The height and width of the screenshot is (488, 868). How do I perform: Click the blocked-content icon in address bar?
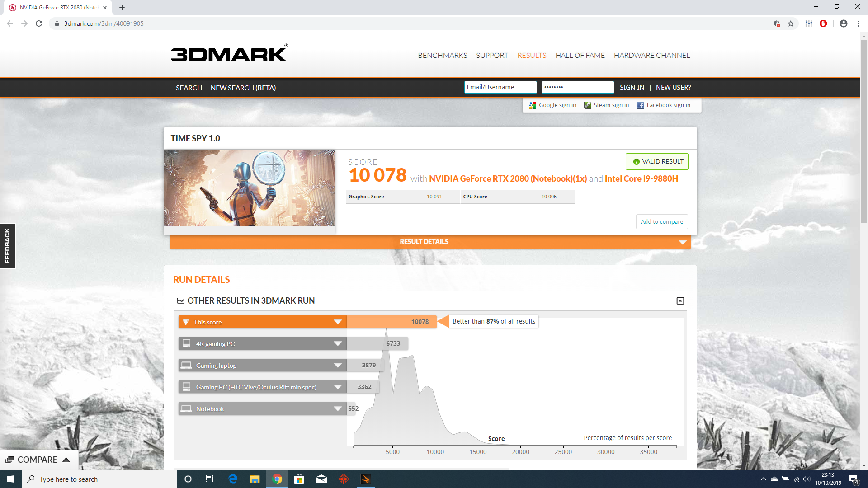pyautogui.click(x=777, y=23)
